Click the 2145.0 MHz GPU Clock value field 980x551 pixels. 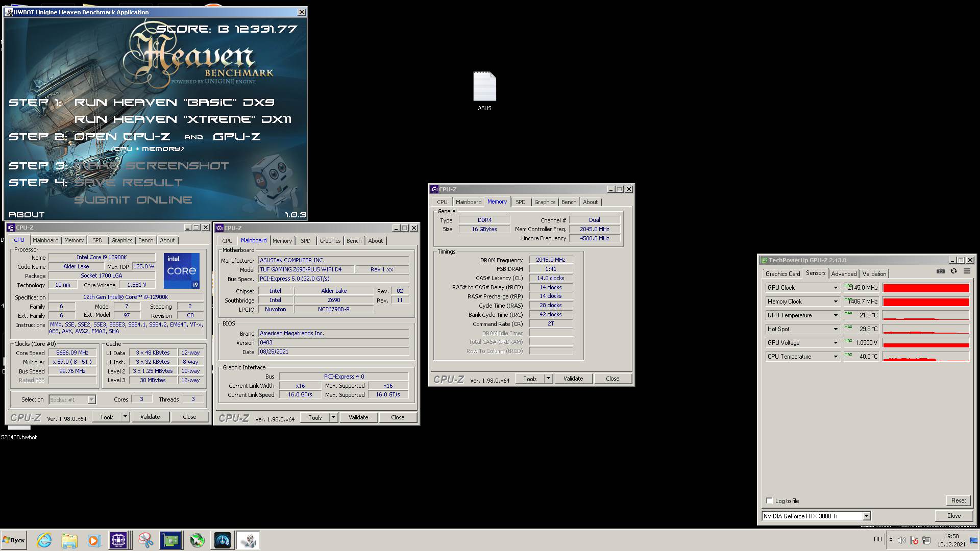[x=862, y=288]
